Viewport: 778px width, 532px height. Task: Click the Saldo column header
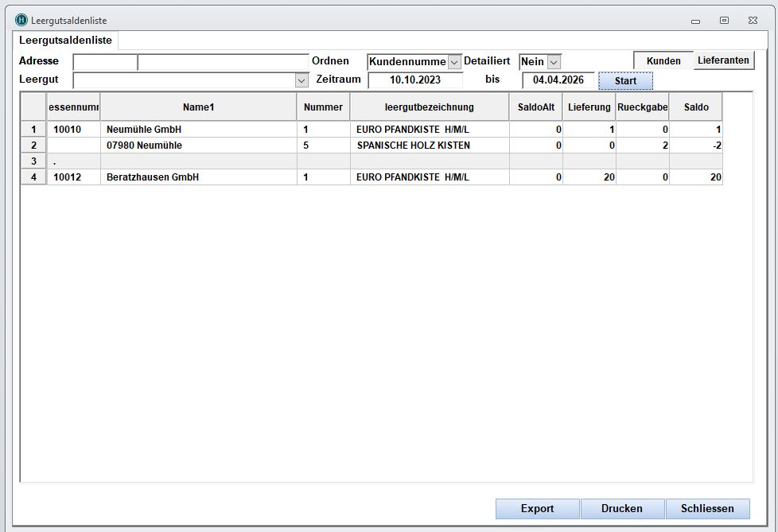695,107
